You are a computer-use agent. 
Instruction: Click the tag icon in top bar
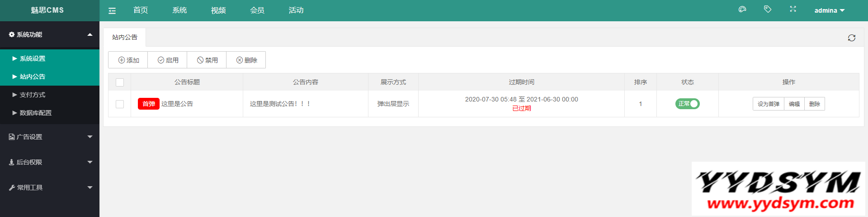click(x=768, y=9)
